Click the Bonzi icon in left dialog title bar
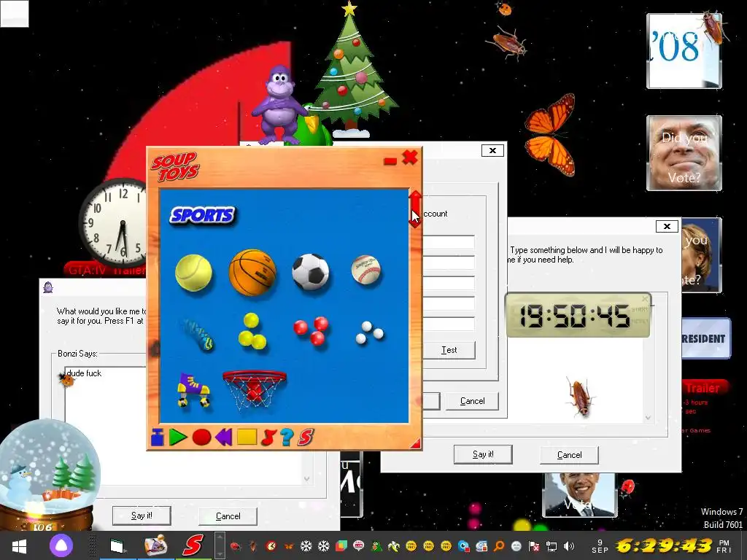Image resolution: width=747 pixels, height=560 pixels. pyautogui.click(x=48, y=287)
